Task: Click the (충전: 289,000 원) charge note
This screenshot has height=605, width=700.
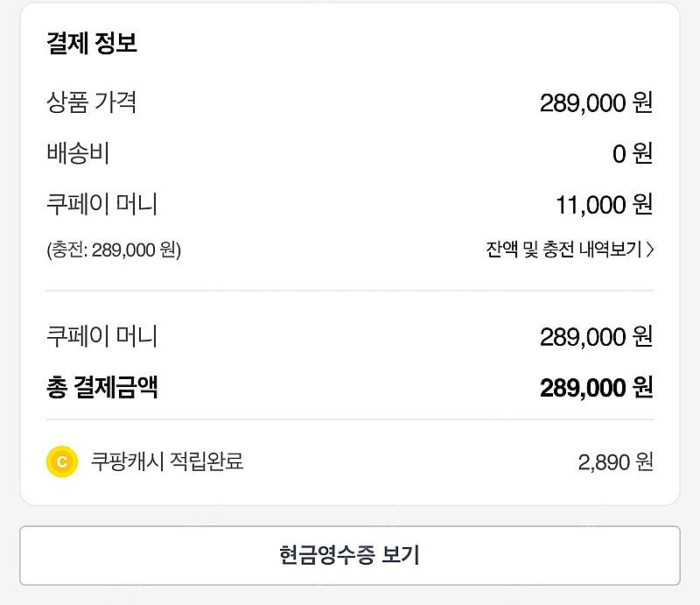Action: click(114, 250)
